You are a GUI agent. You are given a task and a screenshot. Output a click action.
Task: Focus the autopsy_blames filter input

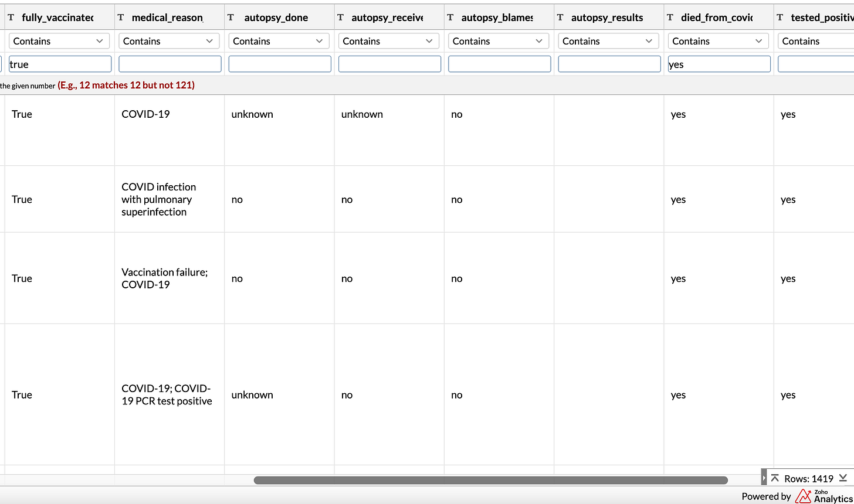pos(500,64)
